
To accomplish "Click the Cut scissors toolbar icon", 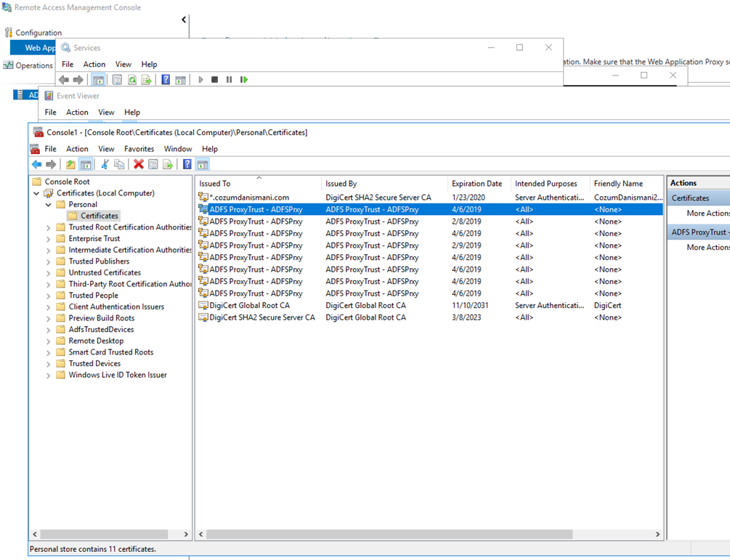I will click(x=105, y=165).
